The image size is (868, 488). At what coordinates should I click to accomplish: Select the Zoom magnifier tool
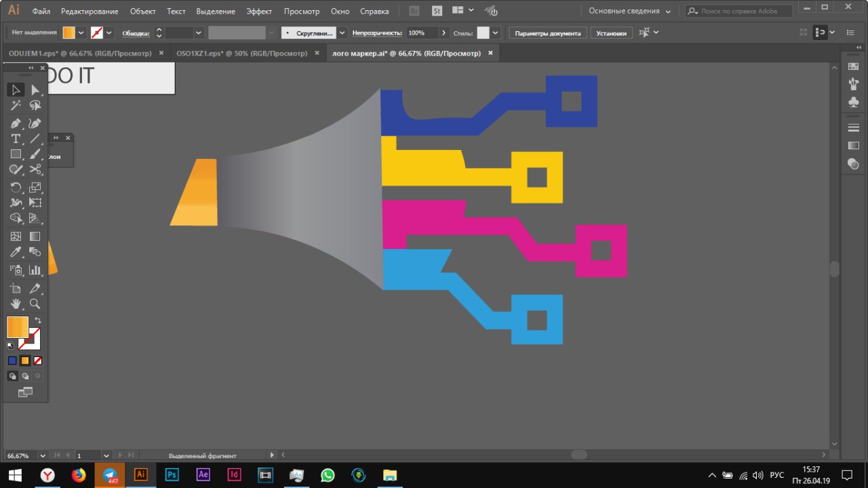35,304
